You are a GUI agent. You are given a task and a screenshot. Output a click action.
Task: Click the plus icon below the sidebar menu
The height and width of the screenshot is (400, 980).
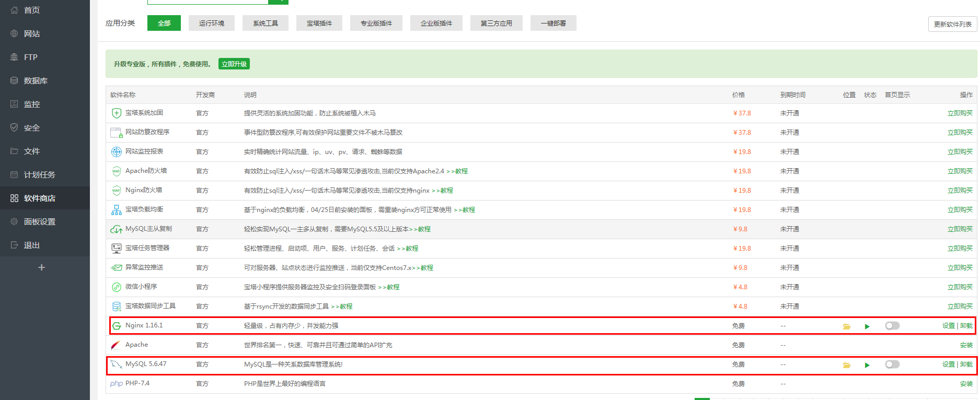pyautogui.click(x=42, y=267)
